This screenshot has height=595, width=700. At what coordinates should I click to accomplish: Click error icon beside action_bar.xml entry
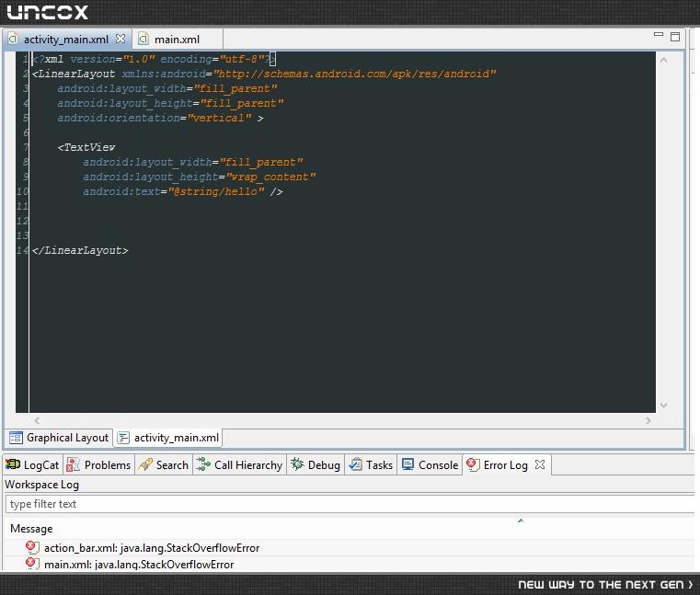coord(31,547)
